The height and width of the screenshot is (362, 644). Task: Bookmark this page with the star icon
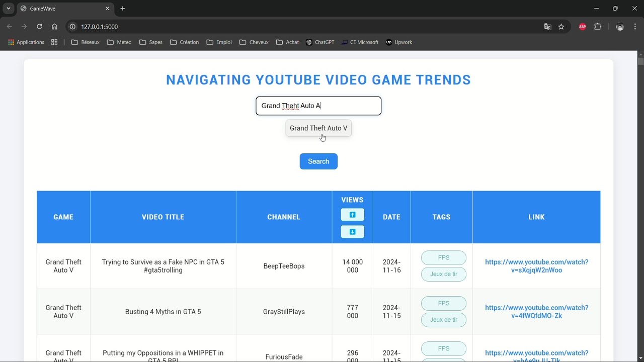click(x=561, y=27)
